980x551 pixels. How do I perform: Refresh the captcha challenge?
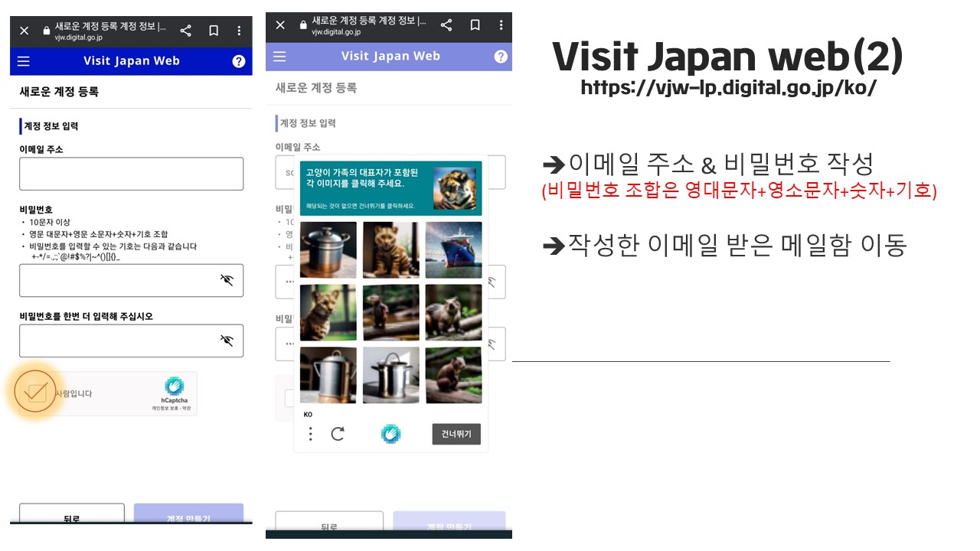tap(338, 434)
